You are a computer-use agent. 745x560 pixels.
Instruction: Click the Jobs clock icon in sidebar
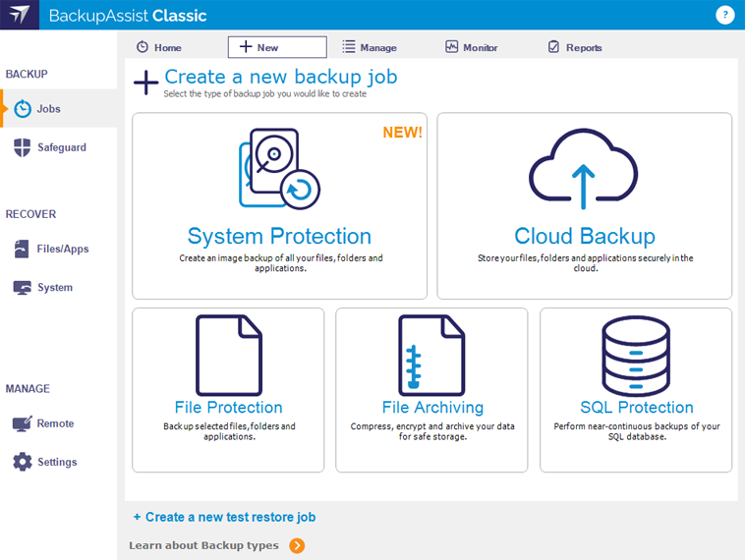tap(23, 109)
